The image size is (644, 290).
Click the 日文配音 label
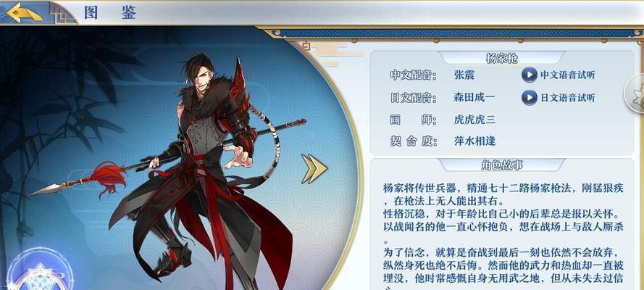click(x=413, y=98)
